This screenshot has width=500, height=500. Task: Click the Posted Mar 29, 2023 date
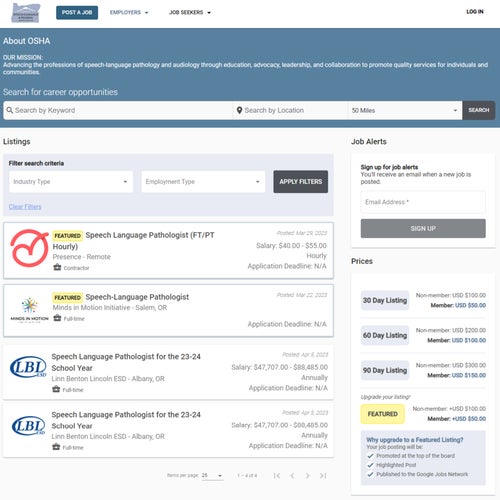(x=302, y=233)
